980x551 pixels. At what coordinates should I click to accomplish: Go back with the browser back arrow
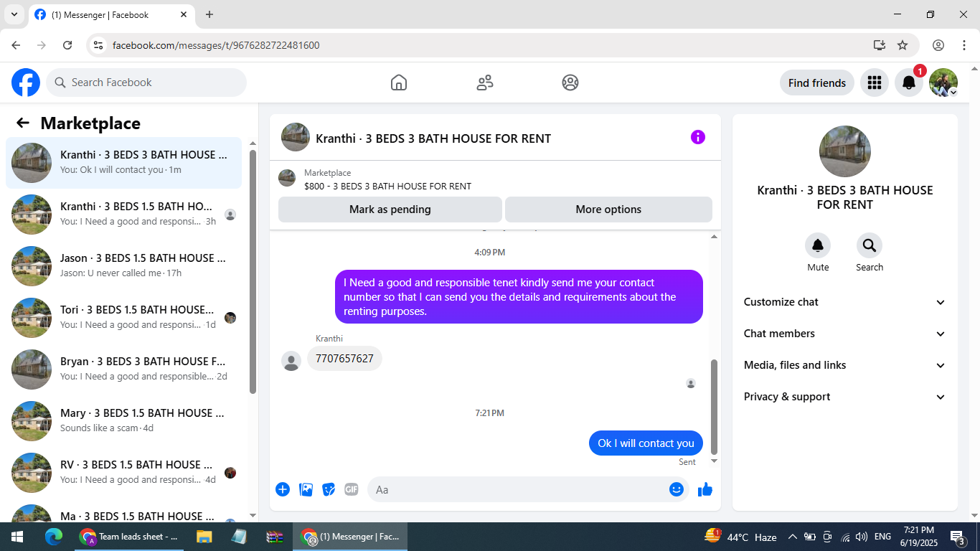(16, 45)
